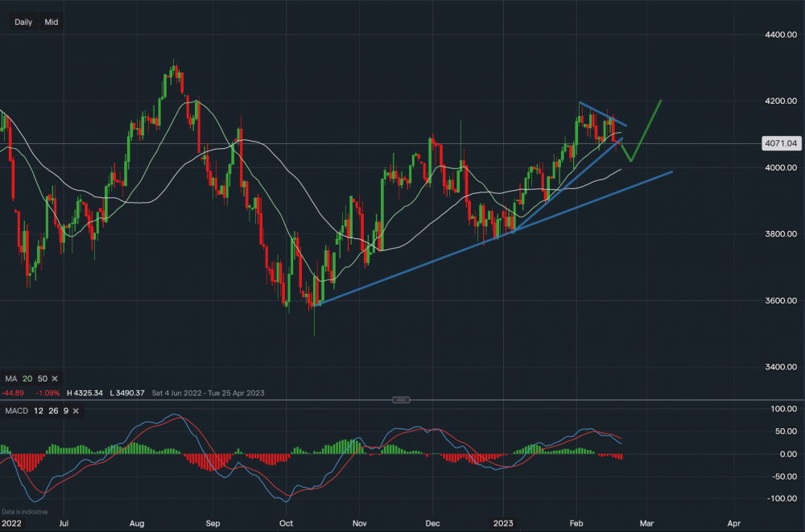This screenshot has height=532, width=805.
Task: Click the current price tag 4071.04
Action: [x=782, y=144]
